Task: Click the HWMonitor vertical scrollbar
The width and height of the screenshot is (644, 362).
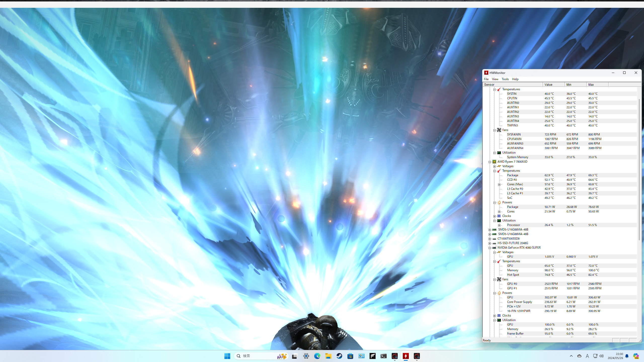Action: 639,170
